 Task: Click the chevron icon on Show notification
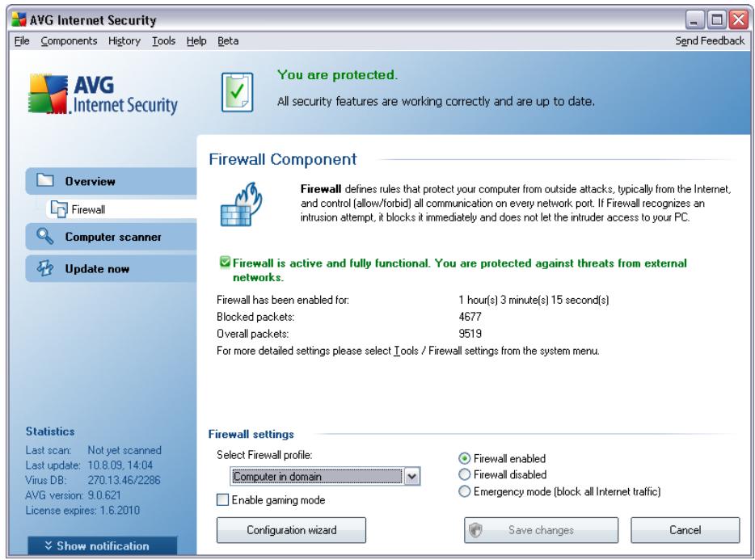pos(49,545)
